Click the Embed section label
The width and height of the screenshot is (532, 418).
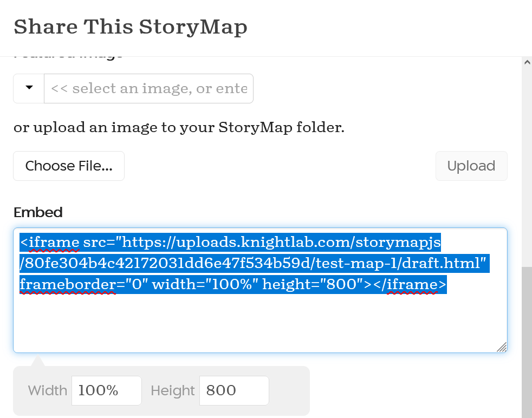click(x=38, y=212)
